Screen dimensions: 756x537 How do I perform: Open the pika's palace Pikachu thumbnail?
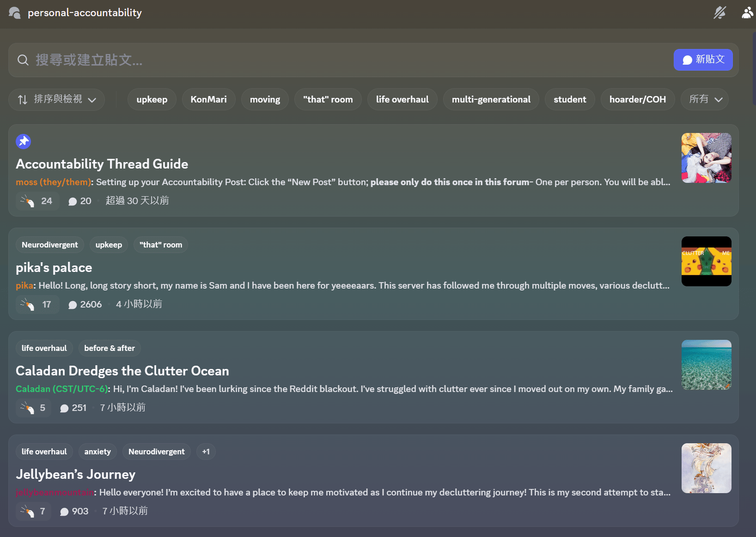pos(706,261)
